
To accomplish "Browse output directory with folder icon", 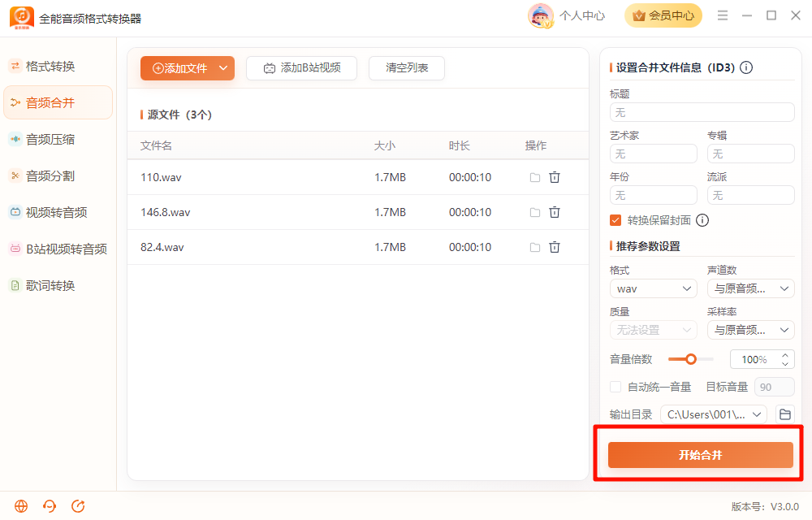I will (x=785, y=414).
